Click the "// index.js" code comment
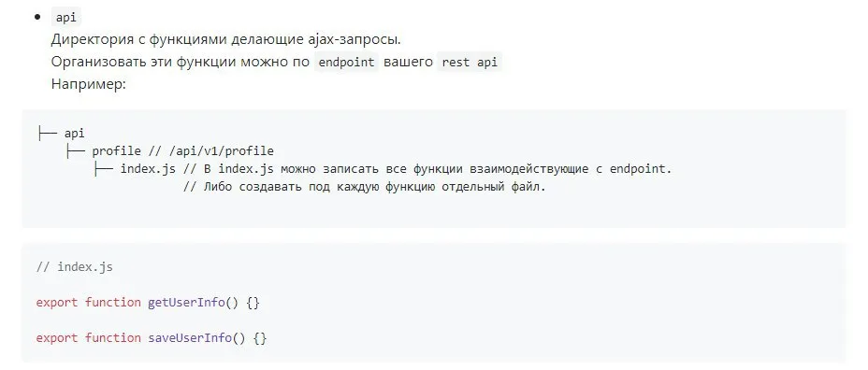This screenshot has height=370, width=868. point(74,267)
